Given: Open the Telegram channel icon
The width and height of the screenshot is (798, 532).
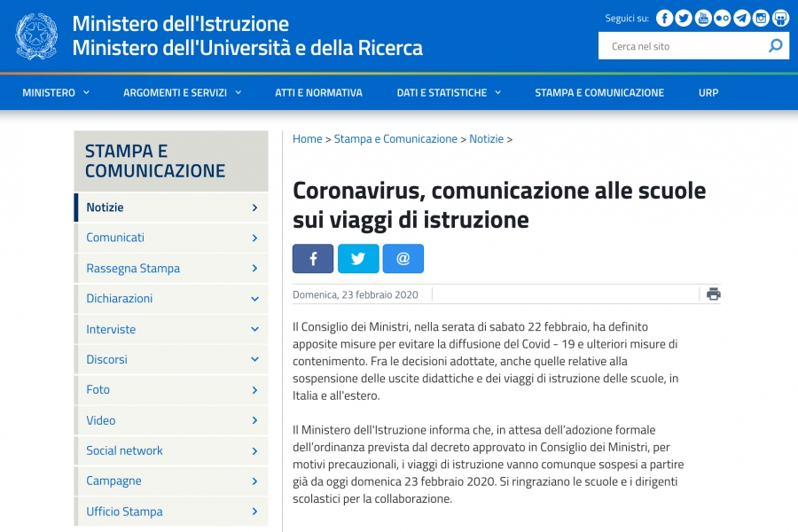Looking at the screenshot, I should pos(742,18).
